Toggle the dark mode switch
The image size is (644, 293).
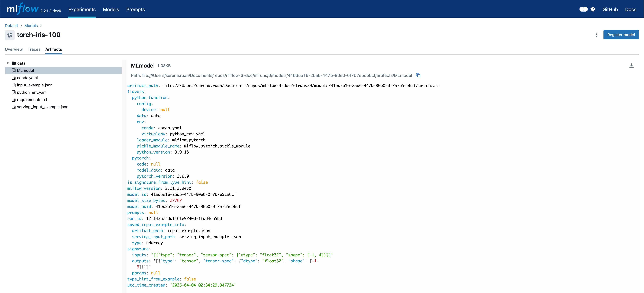[583, 9]
